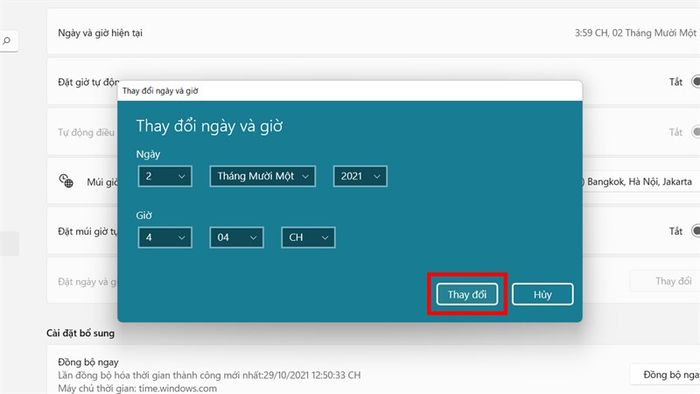Viewport: 700px width, 394px height.
Task: Open the day dropdown showing 2
Action: [x=165, y=176]
